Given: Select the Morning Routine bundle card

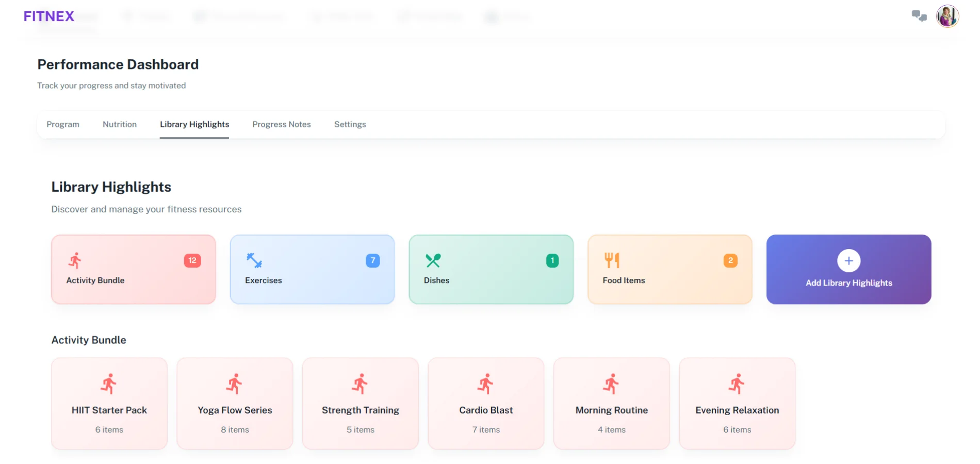Looking at the screenshot, I should (612, 404).
